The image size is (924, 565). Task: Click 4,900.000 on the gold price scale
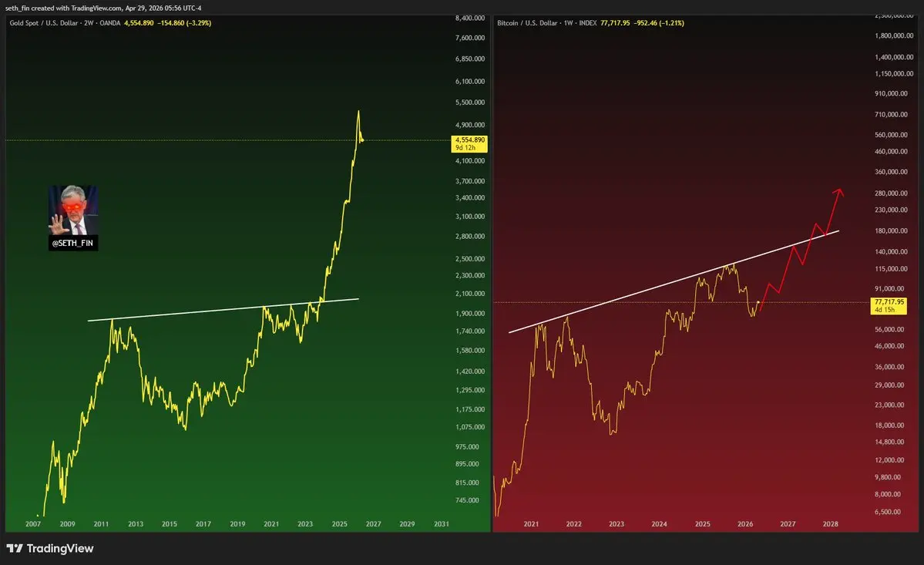tap(469, 125)
